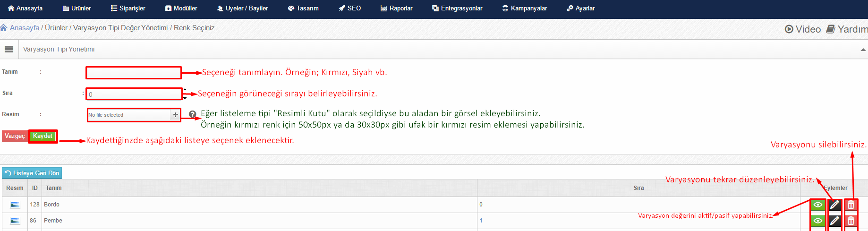Open the Modüller menu

tap(181, 8)
